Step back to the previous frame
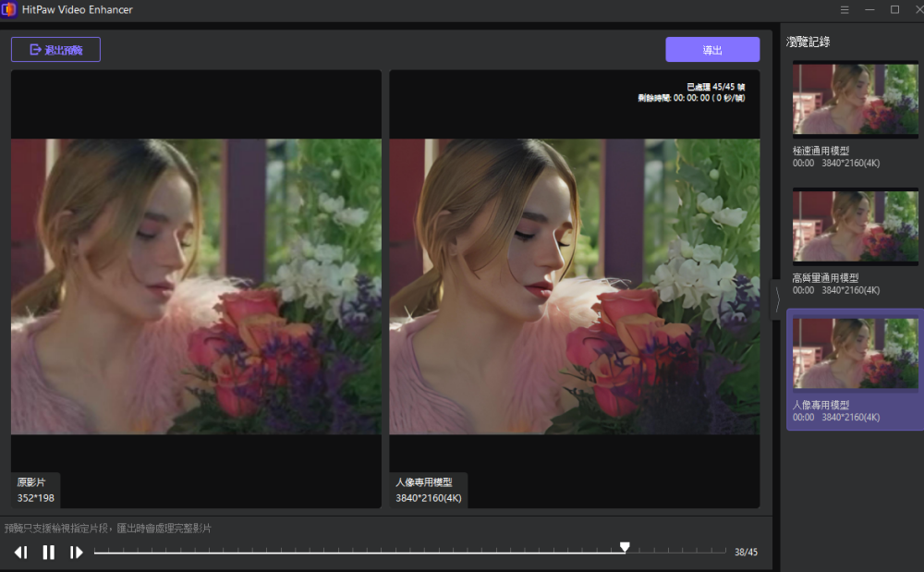 20,553
